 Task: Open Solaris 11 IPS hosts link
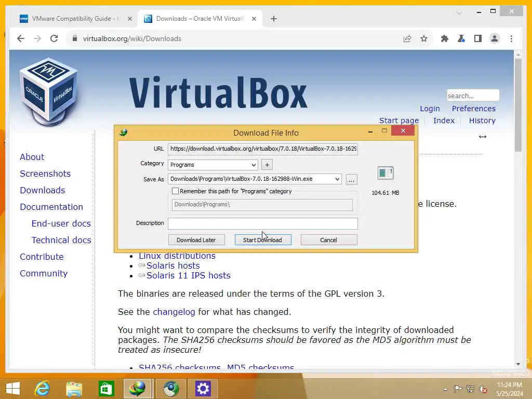[188, 275]
